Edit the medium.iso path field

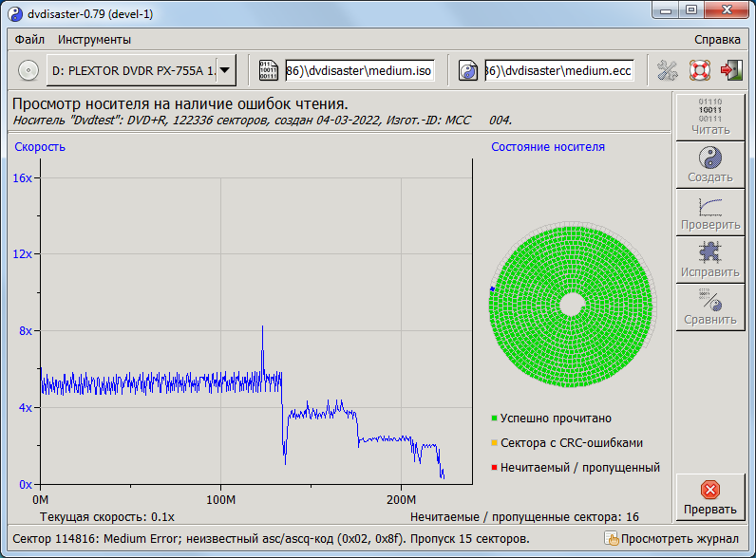coord(360,70)
